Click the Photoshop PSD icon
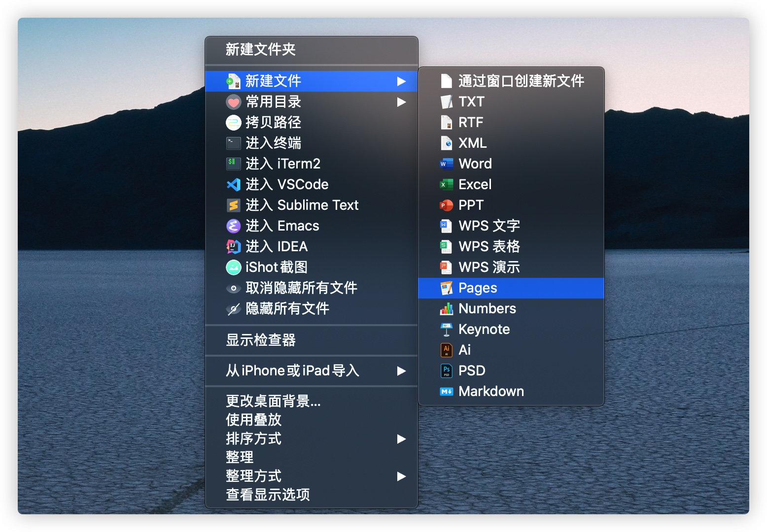Image resolution: width=767 pixels, height=532 pixels. point(446,371)
